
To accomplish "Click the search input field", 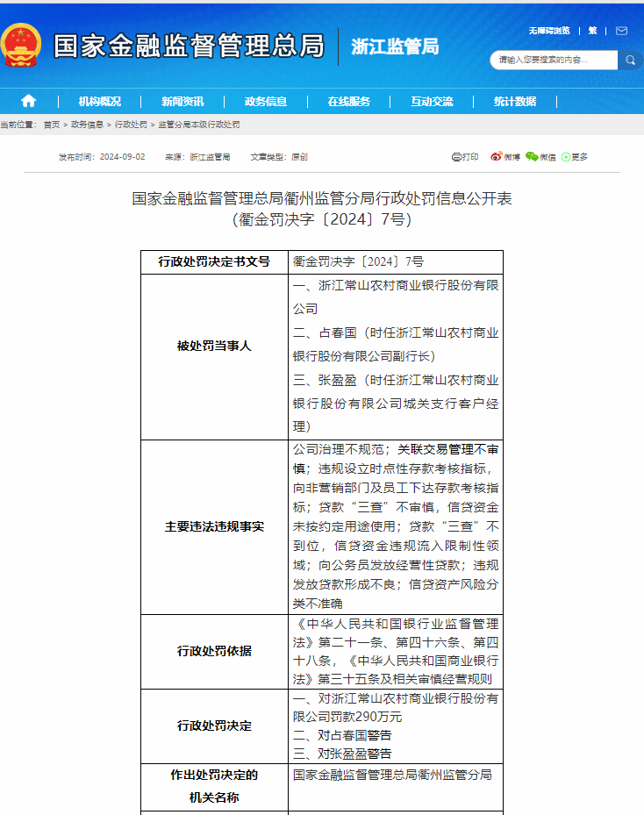I will point(553,60).
